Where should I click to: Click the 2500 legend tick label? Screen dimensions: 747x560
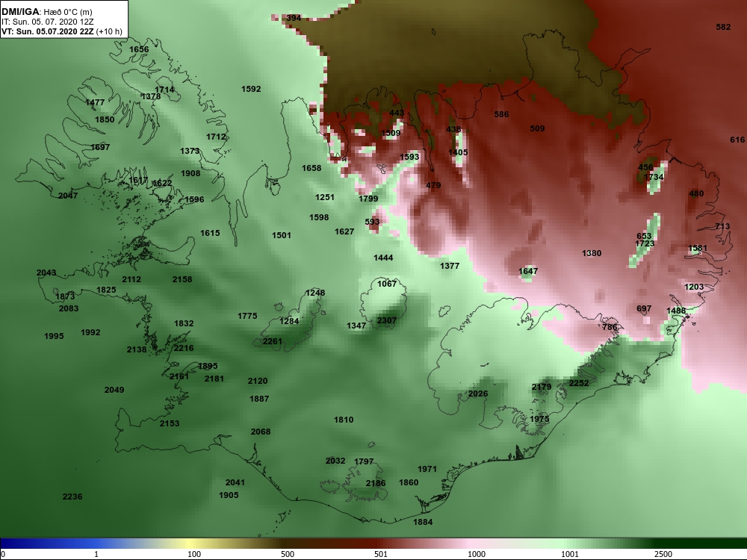coord(663,554)
